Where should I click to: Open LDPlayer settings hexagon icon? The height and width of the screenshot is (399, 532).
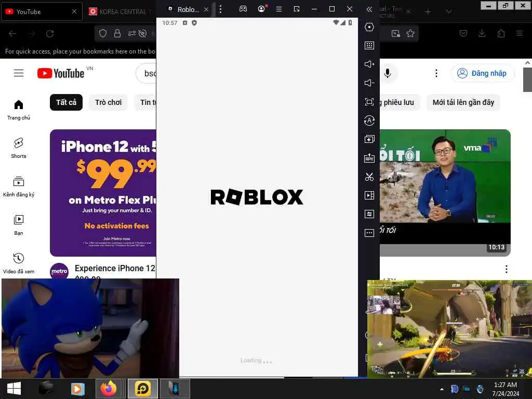(x=369, y=27)
